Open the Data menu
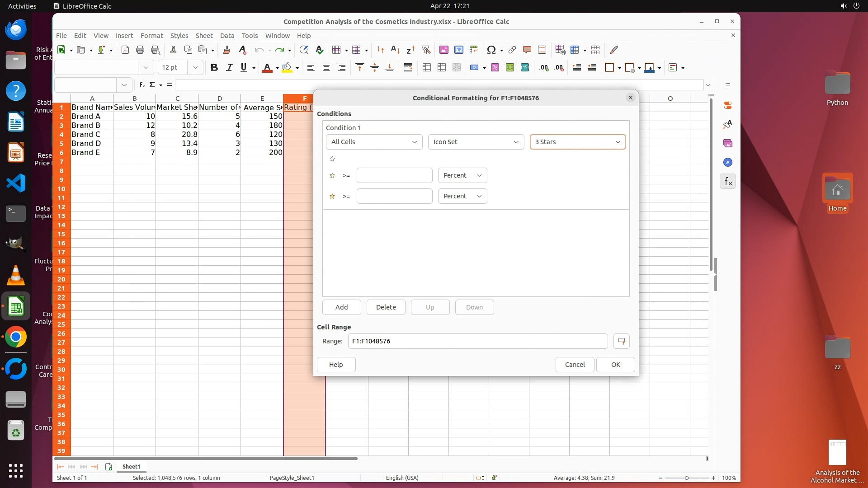The width and height of the screenshot is (868, 488). click(x=227, y=36)
